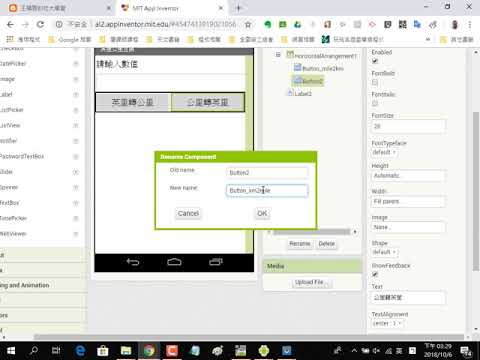The width and height of the screenshot is (480, 360).
Task: Click the Android back icon in preview
Action: pos(133,262)
